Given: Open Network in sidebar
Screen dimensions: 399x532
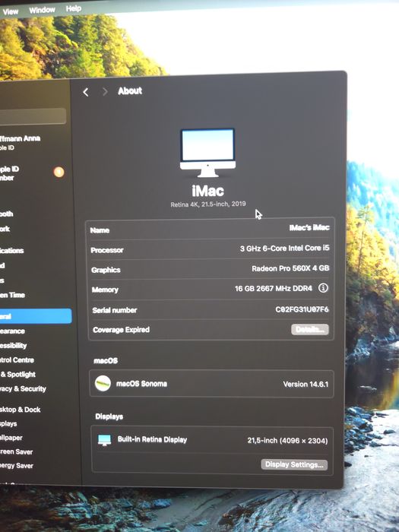Looking at the screenshot, I should (x=5, y=229).
